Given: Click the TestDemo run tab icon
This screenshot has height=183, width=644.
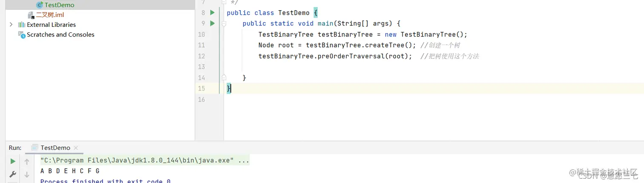Looking at the screenshot, I should click(x=35, y=148).
